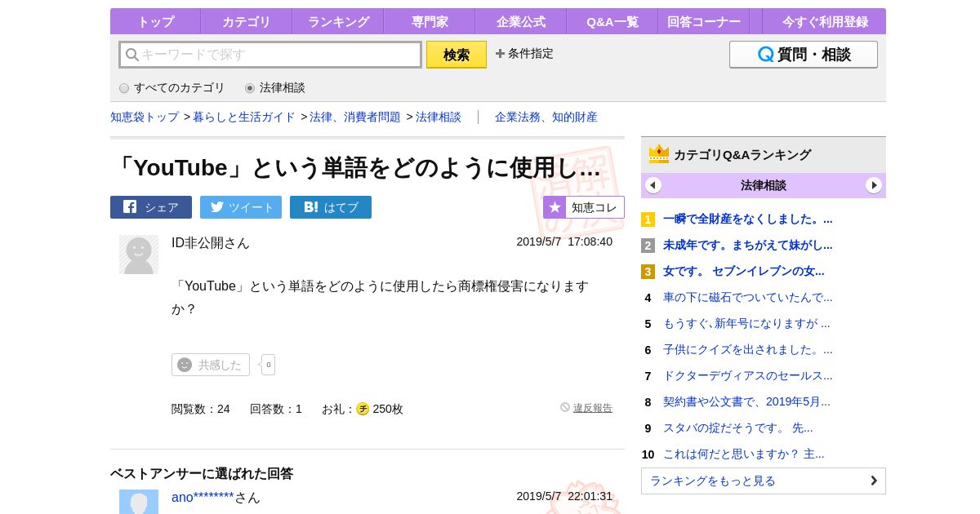The height and width of the screenshot is (514, 980).
Task: Open ranking 6: 子供にクイズを出されました
Action: pyautogui.click(x=747, y=349)
